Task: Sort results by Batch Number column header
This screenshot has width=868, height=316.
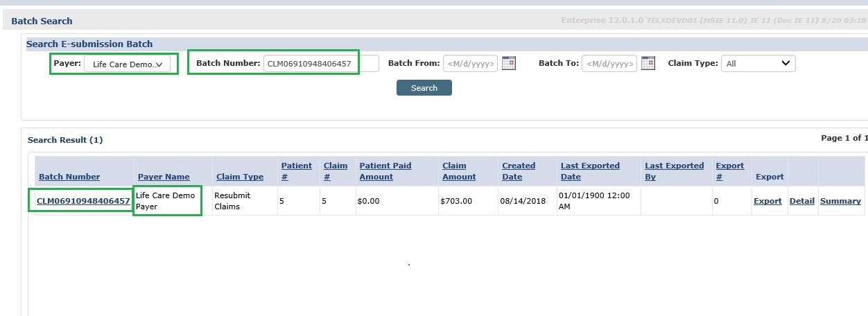Action: coord(69,177)
